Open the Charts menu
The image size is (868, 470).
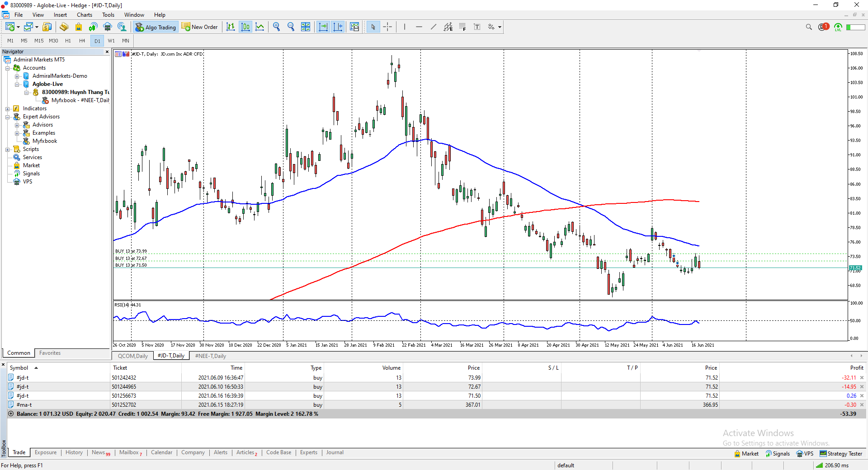(84, 15)
